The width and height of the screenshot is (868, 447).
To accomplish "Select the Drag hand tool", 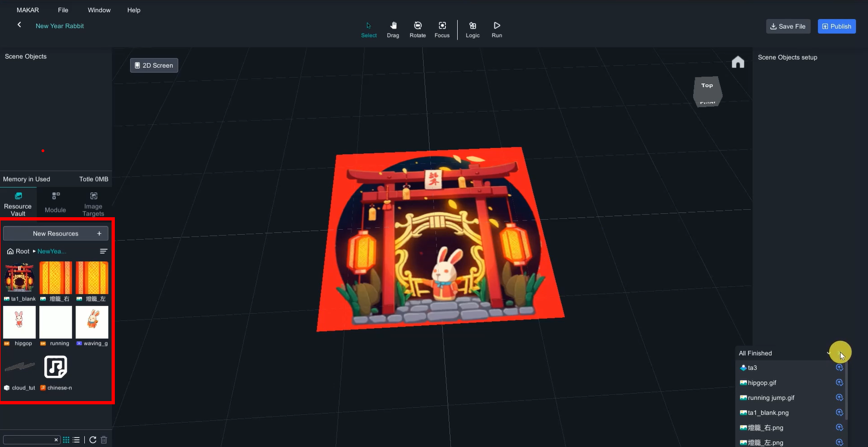I will [x=393, y=30].
